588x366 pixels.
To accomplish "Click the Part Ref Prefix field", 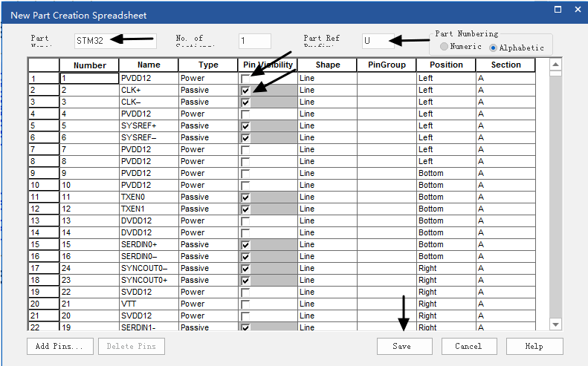I will click(x=378, y=41).
